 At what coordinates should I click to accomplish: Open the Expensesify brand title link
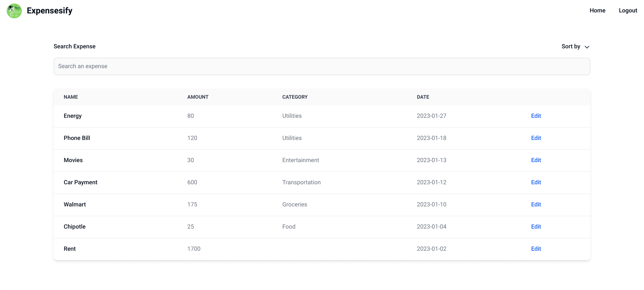coord(50,11)
